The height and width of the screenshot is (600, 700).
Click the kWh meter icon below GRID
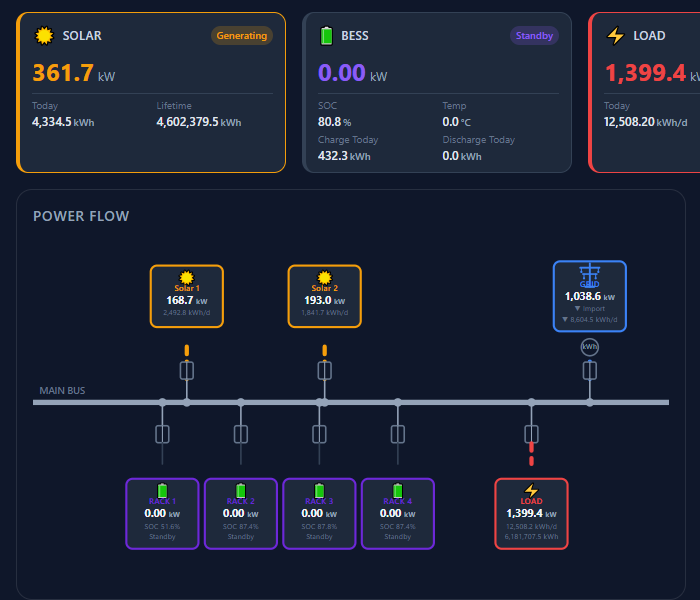(x=590, y=347)
